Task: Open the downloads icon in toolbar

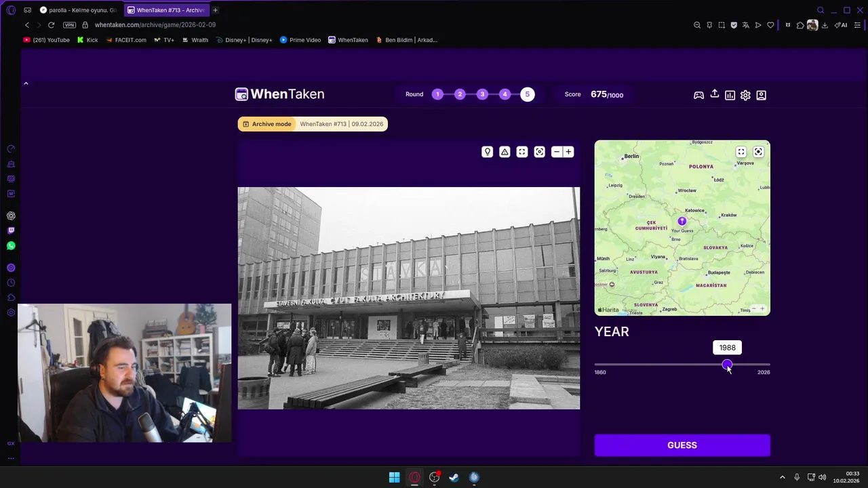Action: (x=825, y=25)
